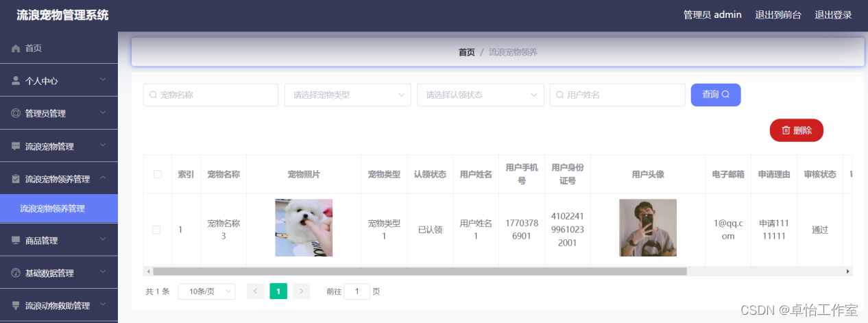The image size is (868, 323).
Task: Click the scrollbar's left arrow in table
Action: (147, 272)
